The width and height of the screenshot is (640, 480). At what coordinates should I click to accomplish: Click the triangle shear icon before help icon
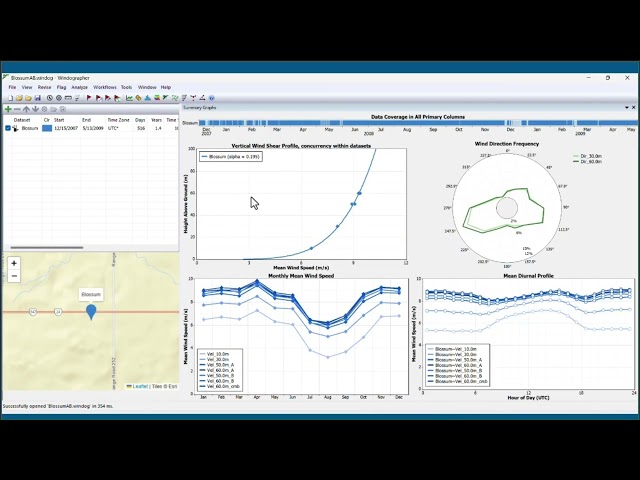click(x=202, y=98)
